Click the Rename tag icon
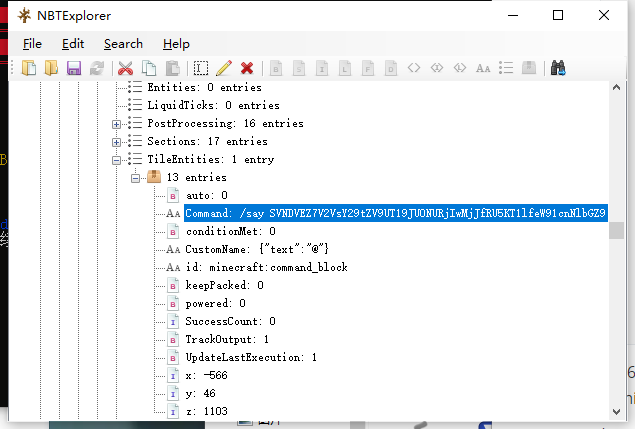This screenshot has width=635, height=429. click(x=201, y=68)
